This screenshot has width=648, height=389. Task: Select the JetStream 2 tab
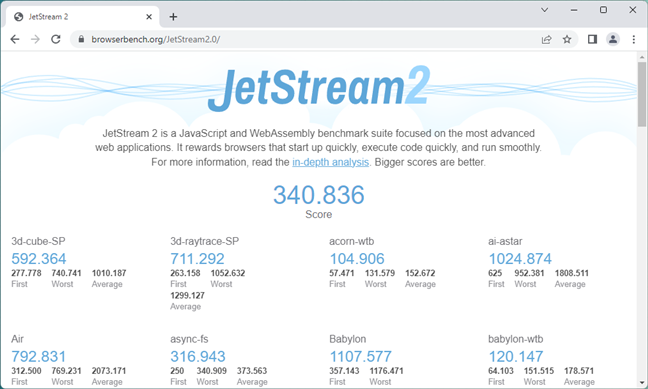point(83,17)
